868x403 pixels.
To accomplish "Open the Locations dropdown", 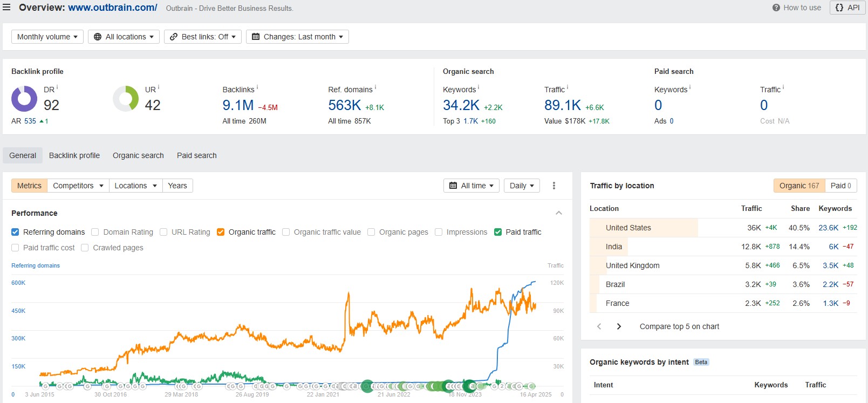I will (135, 186).
